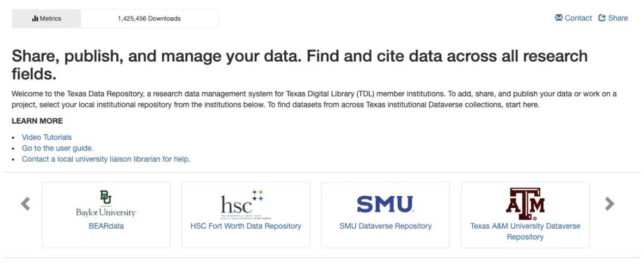Click the SMU logo image
This screenshot has height=264, width=644.
tap(385, 204)
